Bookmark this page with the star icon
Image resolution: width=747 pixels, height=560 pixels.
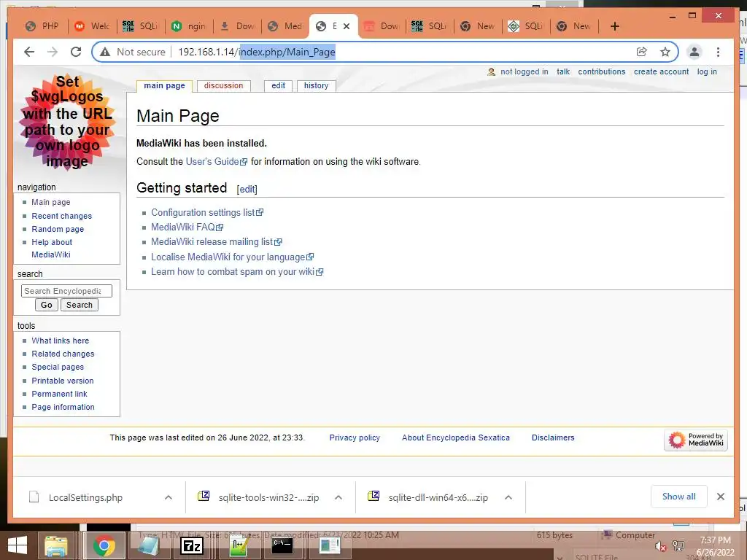(665, 52)
